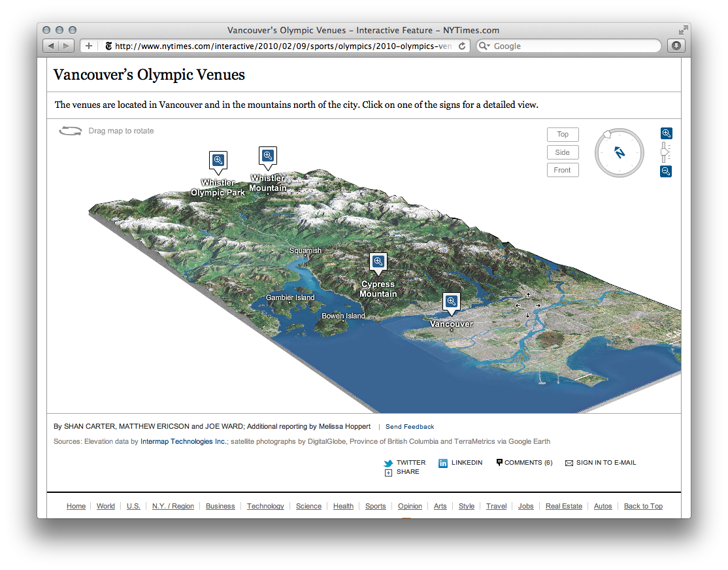Image resolution: width=728 pixels, height=570 pixels.
Task: Open the Google search field dropdown
Action: (x=484, y=46)
